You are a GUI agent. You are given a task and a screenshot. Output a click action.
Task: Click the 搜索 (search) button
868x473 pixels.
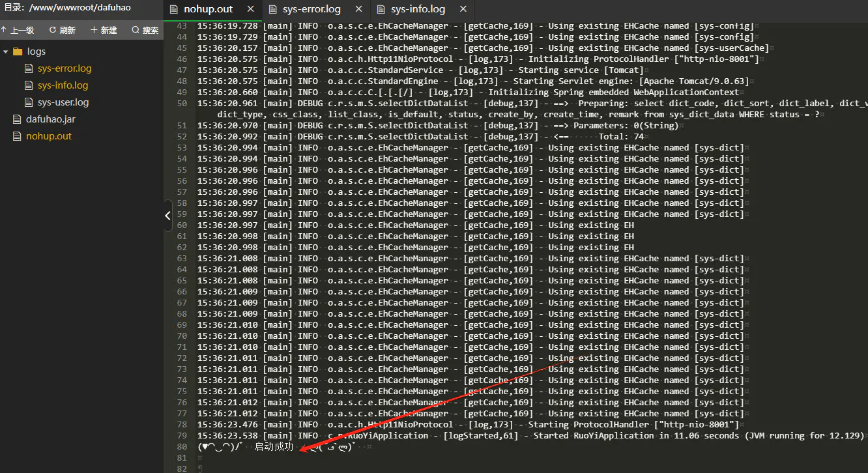tap(145, 30)
